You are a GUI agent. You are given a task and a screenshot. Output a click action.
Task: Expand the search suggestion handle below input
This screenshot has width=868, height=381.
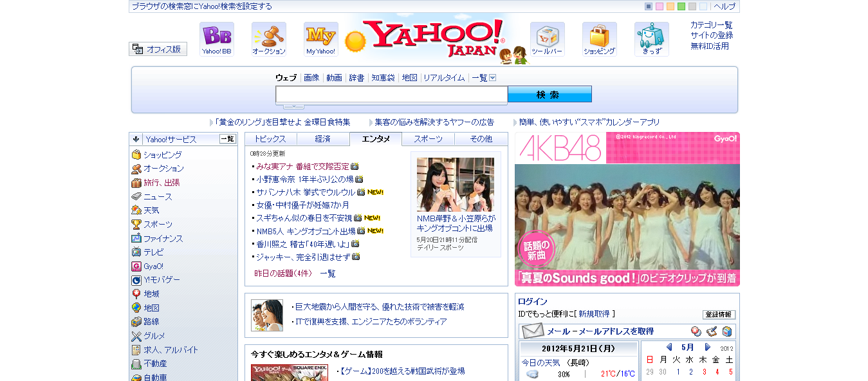click(x=293, y=106)
